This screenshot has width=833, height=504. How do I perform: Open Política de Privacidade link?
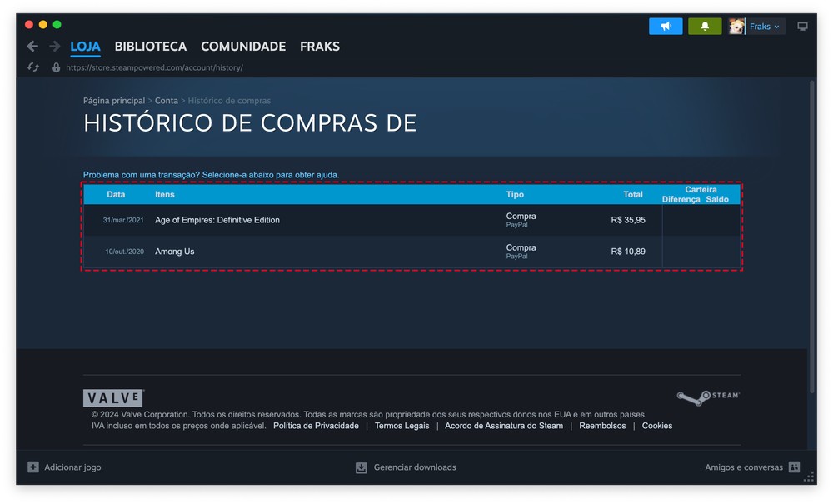click(x=316, y=426)
